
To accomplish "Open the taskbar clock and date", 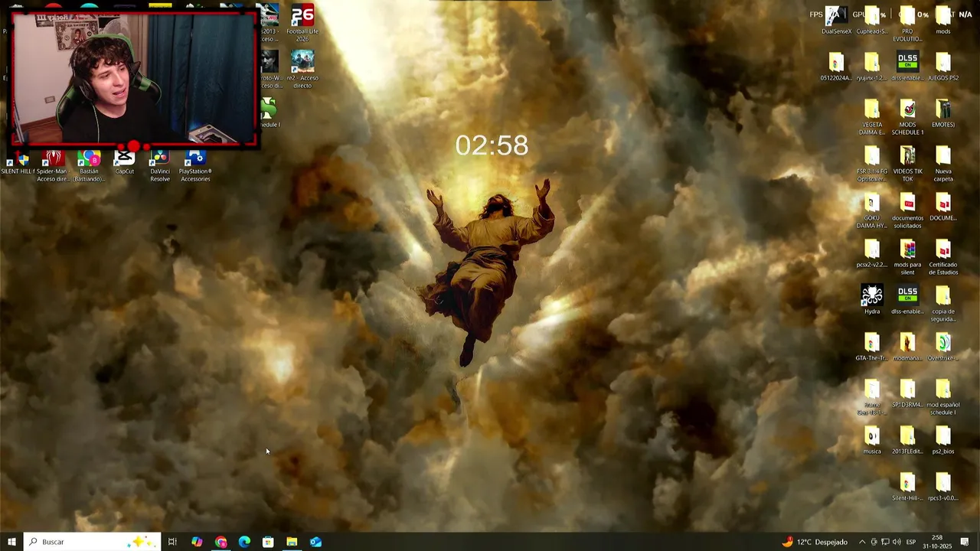I will tap(937, 542).
